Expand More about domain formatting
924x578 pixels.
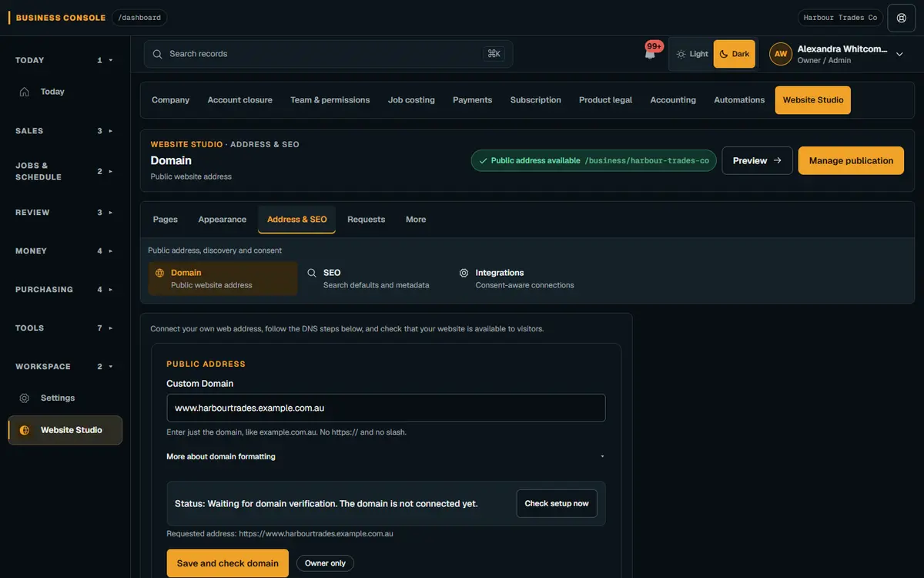click(386, 457)
